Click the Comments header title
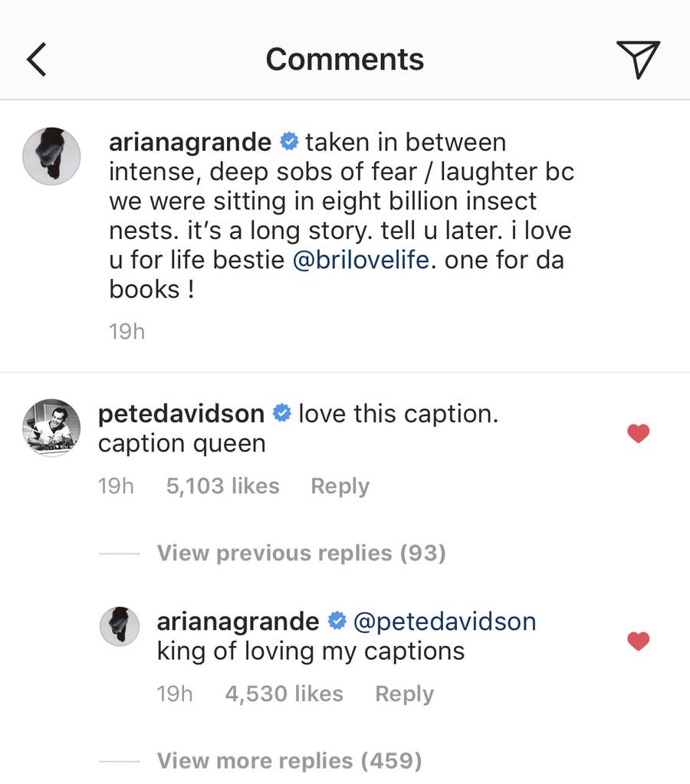The width and height of the screenshot is (690, 784). click(x=344, y=60)
